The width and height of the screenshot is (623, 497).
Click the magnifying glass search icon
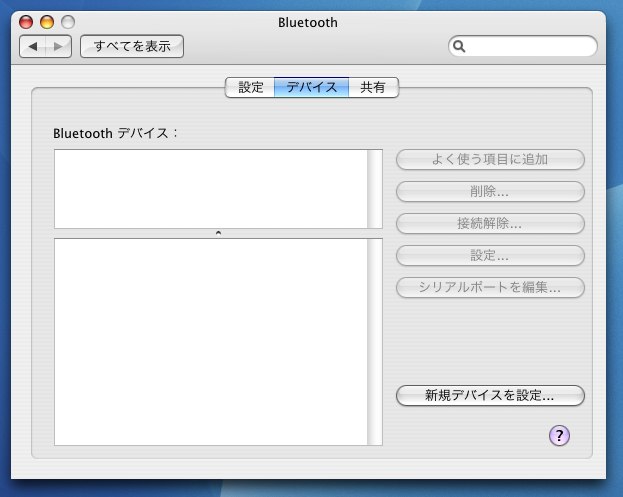click(459, 46)
